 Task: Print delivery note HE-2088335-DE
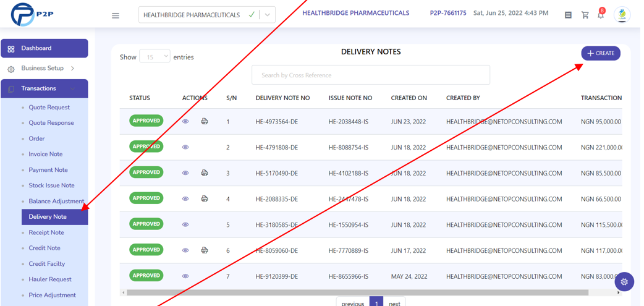204,199
